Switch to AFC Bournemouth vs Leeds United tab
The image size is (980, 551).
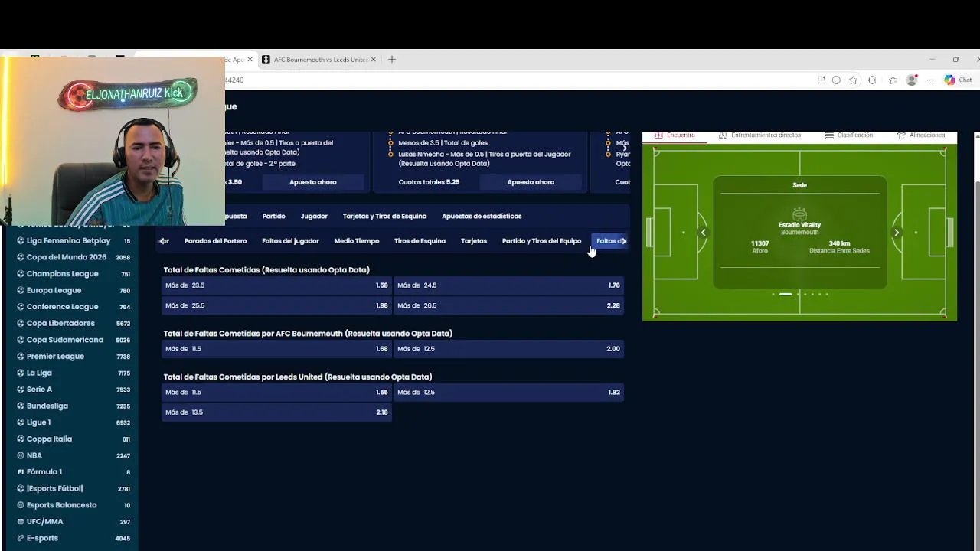319,59
